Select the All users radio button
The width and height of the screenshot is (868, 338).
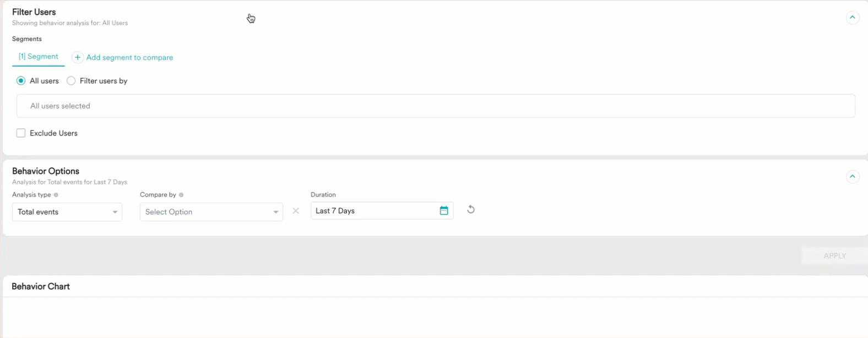pos(21,81)
